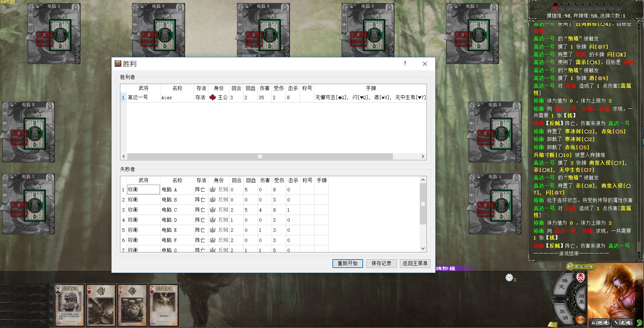Select the Acer name cell

[177, 98]
